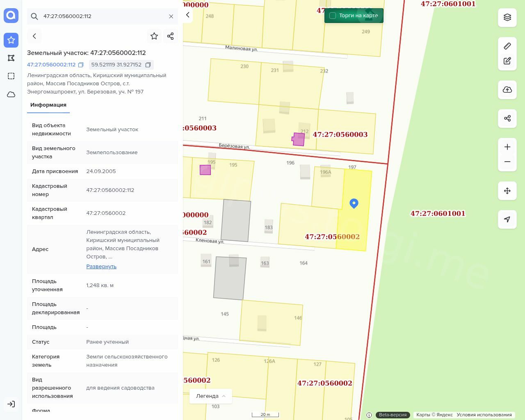Open favorites section in left sidebar
Image resolution: width=525 pixels, height=420 pixels.
point(11,40)
